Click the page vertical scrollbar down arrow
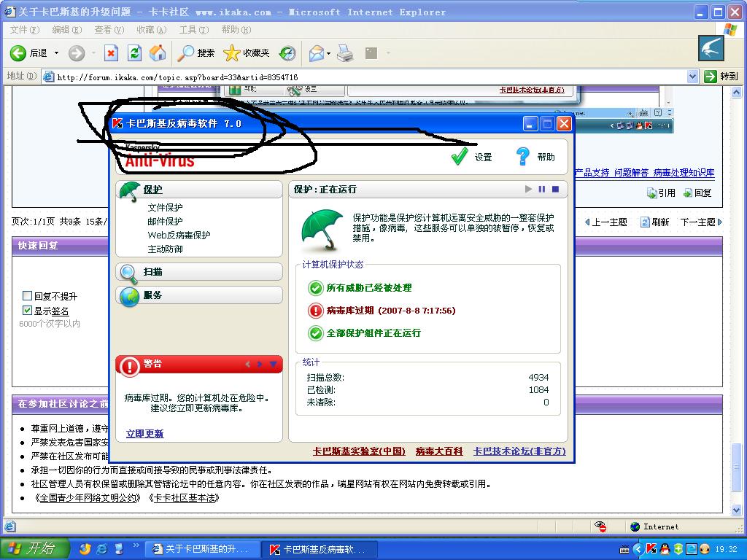 tap(737, 510)
